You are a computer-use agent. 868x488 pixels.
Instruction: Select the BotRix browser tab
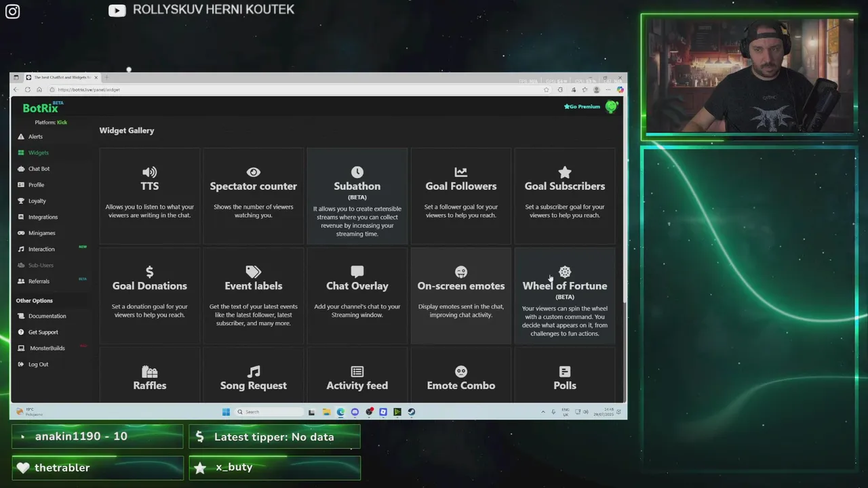(61, 77)
